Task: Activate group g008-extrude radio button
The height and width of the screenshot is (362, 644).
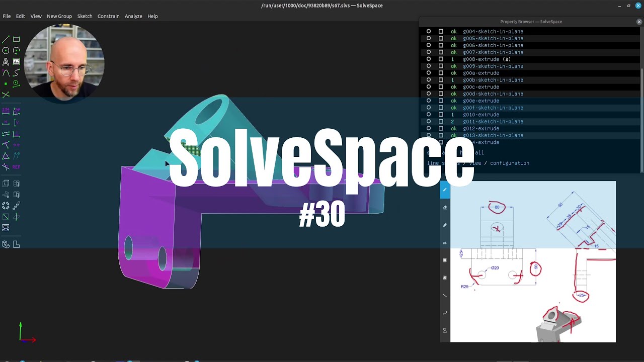Action: tap(429, 59)
